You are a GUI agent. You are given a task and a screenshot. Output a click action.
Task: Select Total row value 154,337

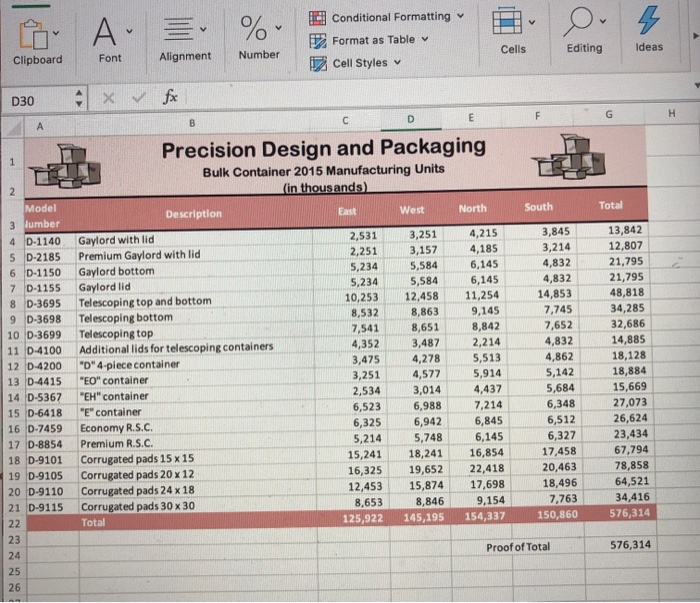(481, 516)
